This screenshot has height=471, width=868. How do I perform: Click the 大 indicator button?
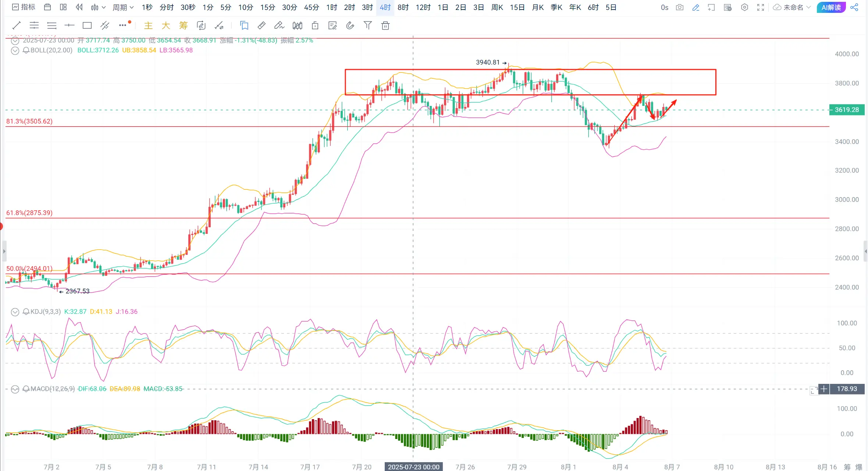click(x=166, y=25)
